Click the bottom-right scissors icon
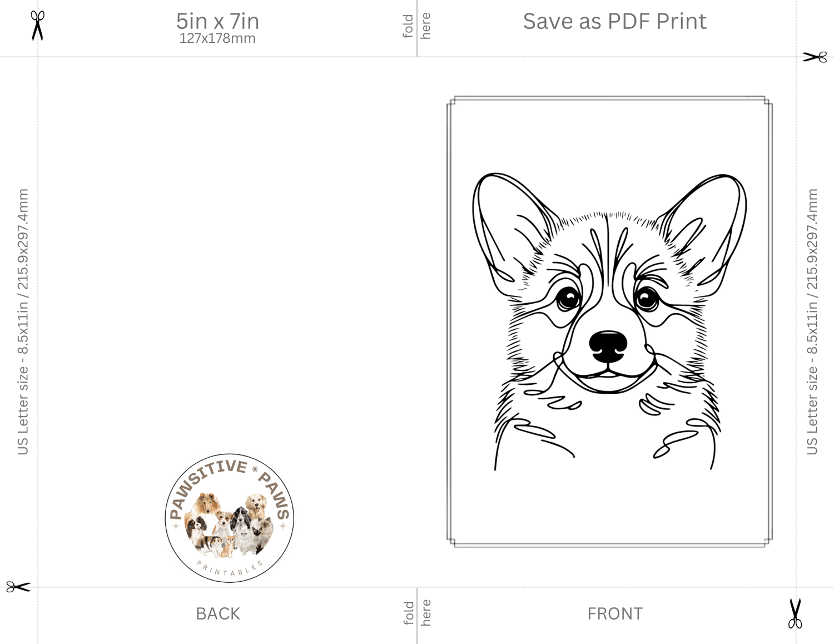 pyautogui.click(x=795, y=613)
